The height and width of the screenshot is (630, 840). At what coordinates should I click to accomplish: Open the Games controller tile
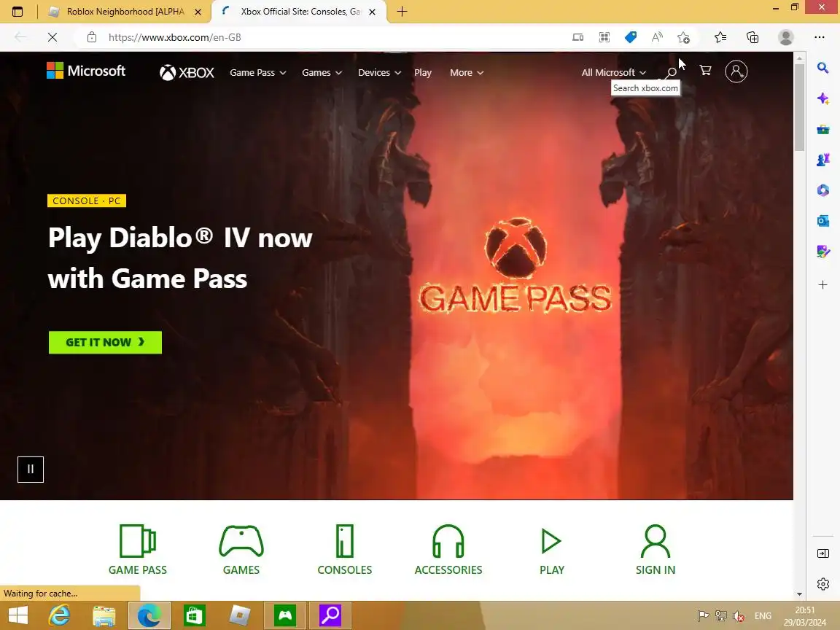[x=241, y=550]
